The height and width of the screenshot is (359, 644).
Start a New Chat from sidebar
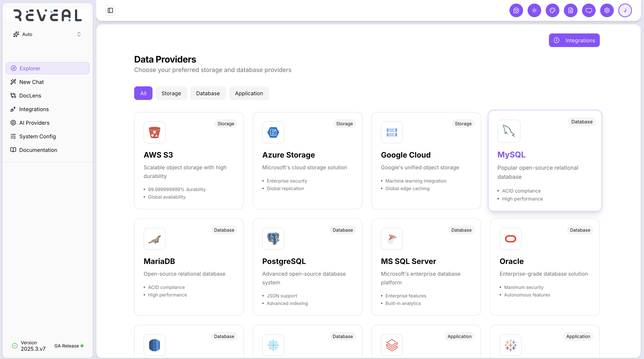(47, 82)
